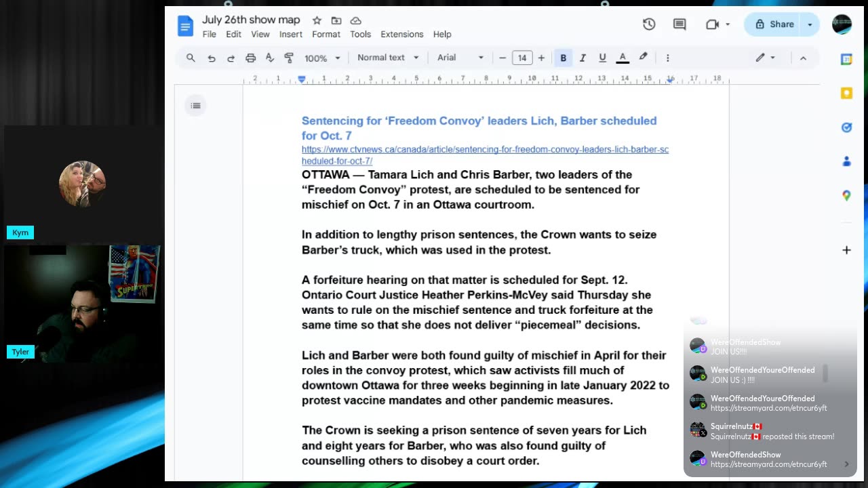Expand the Meet call dropdown arrow
Viewport: 868px width, 488px height.
point(728,24)
